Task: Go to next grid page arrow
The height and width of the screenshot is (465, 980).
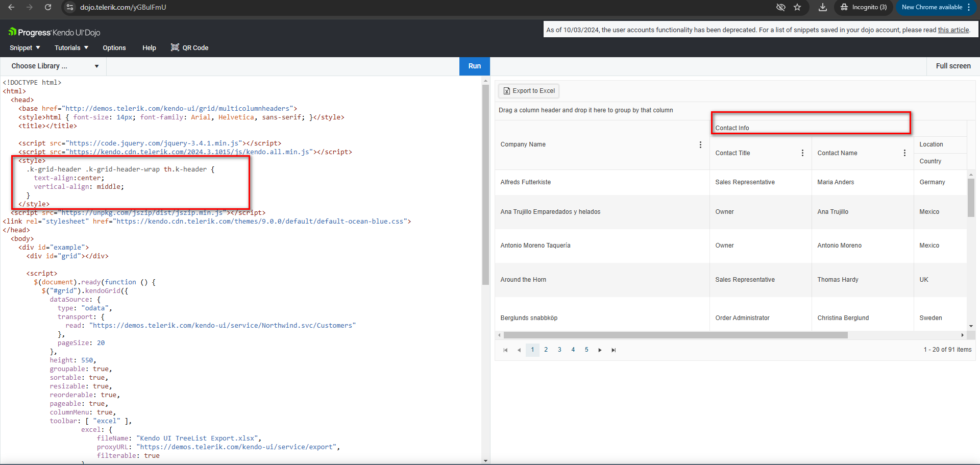Action: pyautogui.click(x=600, y=350)
